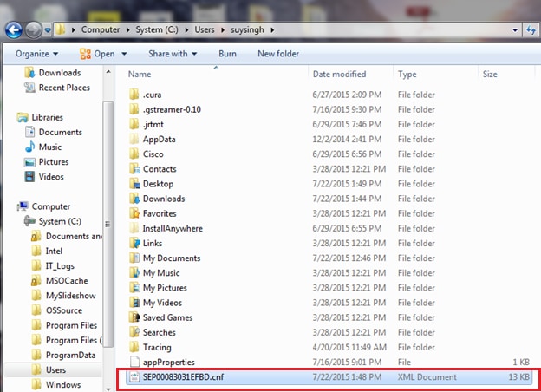Click the .jrtmt folder icon
This screenshot has height=392, width=541.
(x=134, y=124)
